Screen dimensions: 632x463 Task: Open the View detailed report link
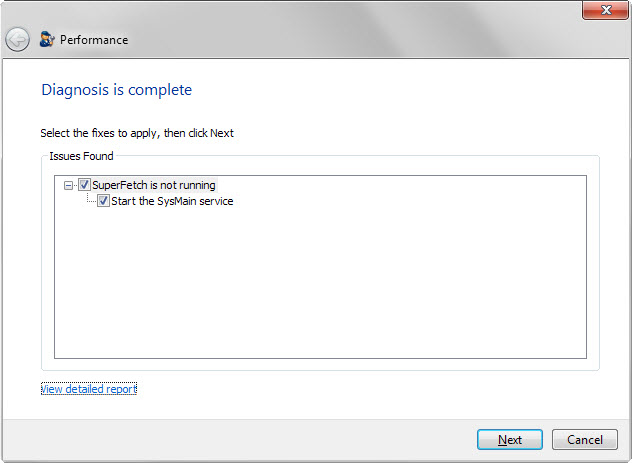click(x=89, y=389)
